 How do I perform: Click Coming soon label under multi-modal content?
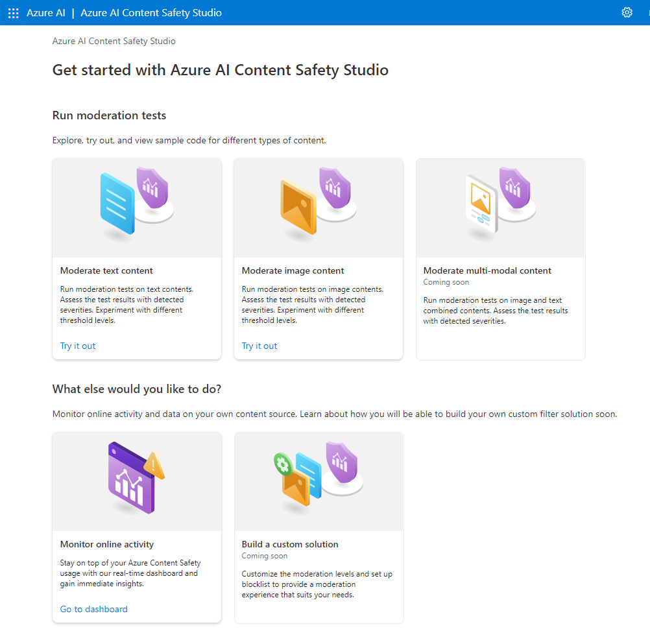tap(446, 282)
